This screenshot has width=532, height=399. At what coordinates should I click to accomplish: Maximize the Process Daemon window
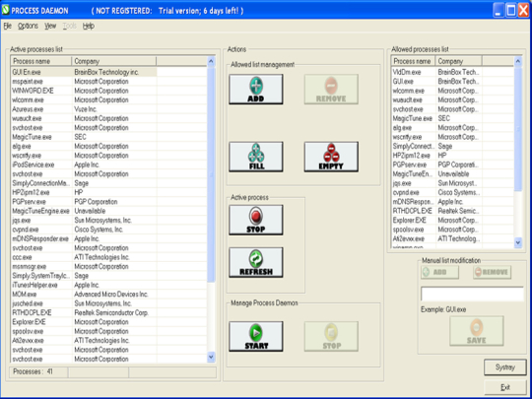[x=511, y=10]
